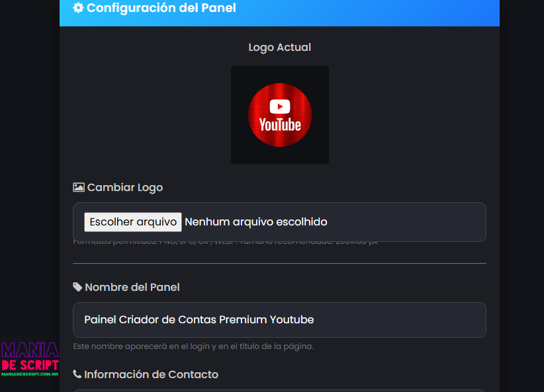Click the phone icon beside Información de Contacto

tap(77, 374)
